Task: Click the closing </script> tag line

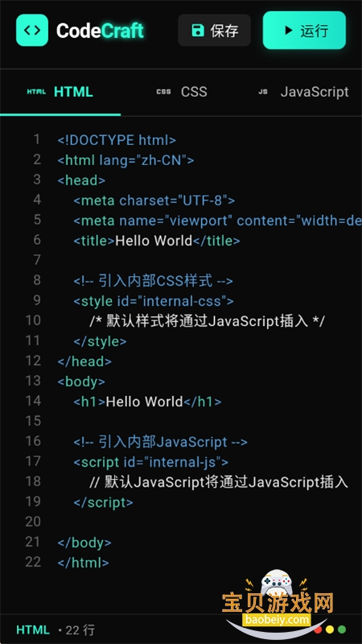Action: [104, 502]
